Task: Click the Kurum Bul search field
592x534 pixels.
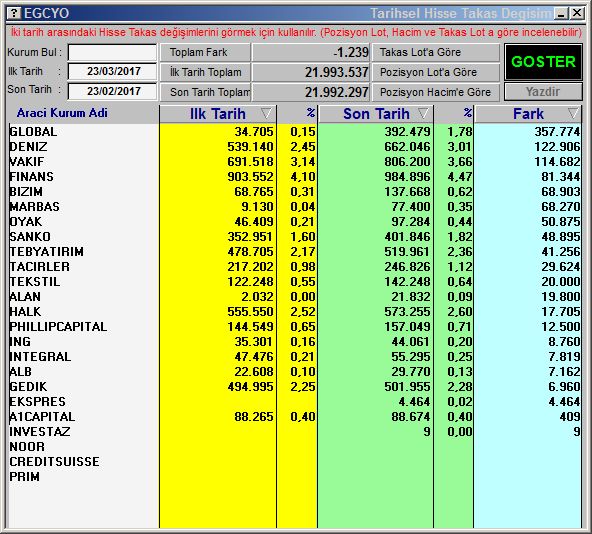Action: (x=113, y=52)
